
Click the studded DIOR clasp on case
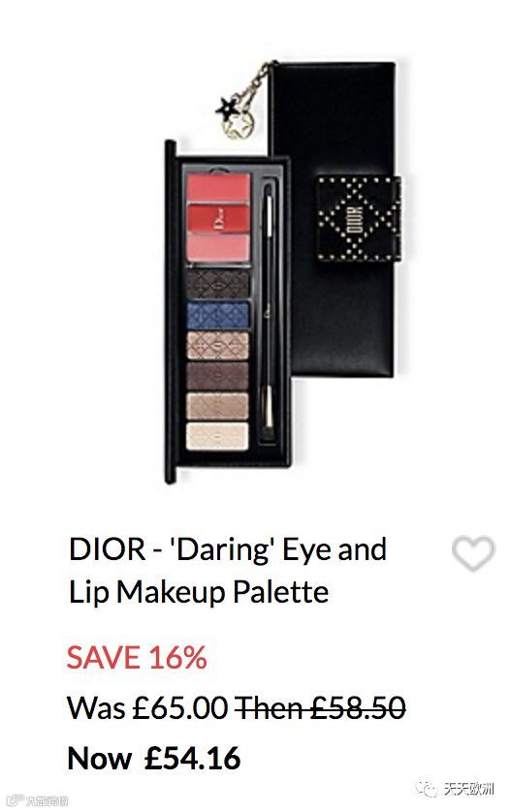tap(359, 219)
